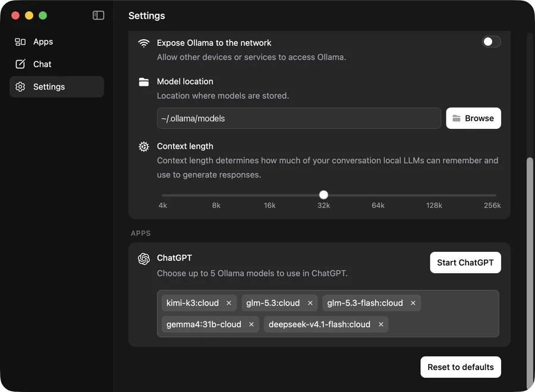Toggle the sidebar panel icon
This screenshot has width=535, height=392.
coord(98,15)
